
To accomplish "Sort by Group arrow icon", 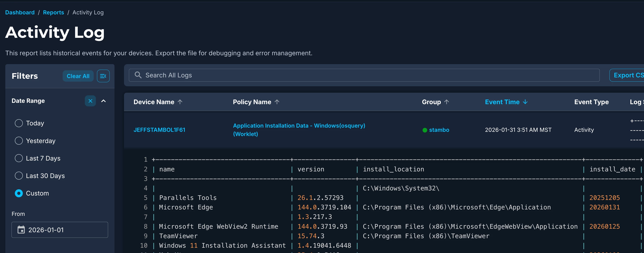I will pos(446,102).
